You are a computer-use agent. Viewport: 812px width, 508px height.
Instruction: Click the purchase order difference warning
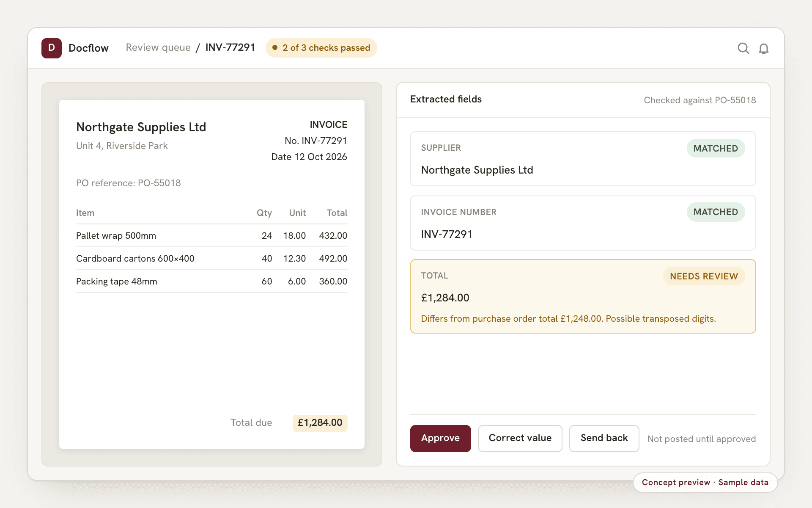click(568, 319)
